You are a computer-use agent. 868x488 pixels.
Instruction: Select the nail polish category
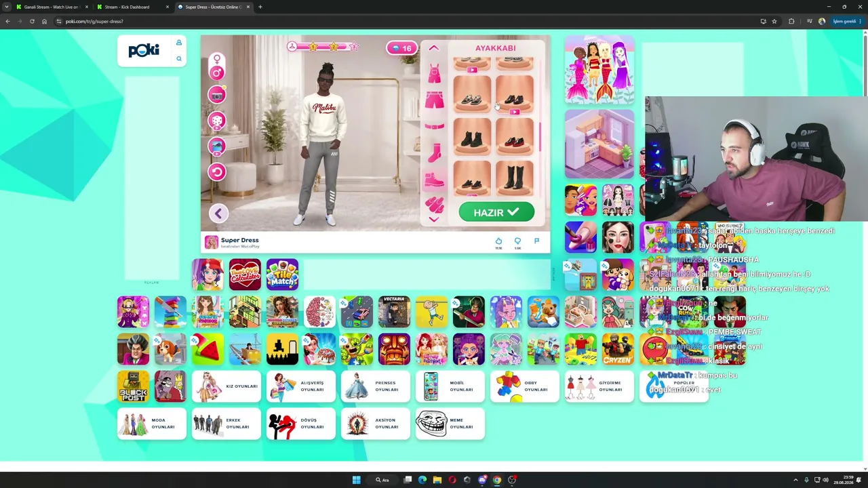click(x=434, y=203)
